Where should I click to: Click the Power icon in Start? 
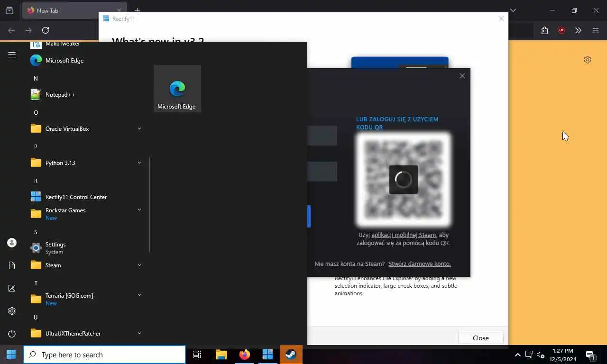12,334
